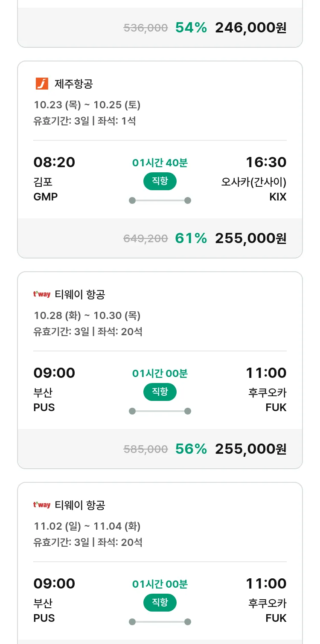
Task: Tap the 10.23 (목) ~ 10.25 (토) date range
Action: click(x=87, y=105)
